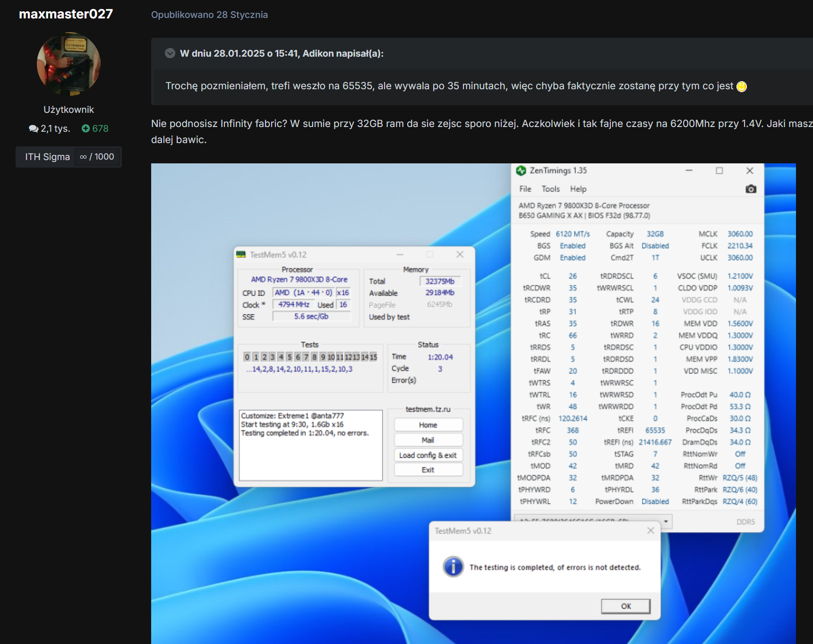
Task: Click the tCL value 26
Action: pos(573,276)
